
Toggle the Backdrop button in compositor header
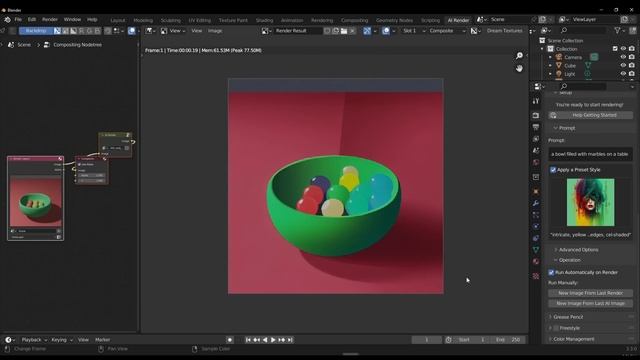(36, 31)
